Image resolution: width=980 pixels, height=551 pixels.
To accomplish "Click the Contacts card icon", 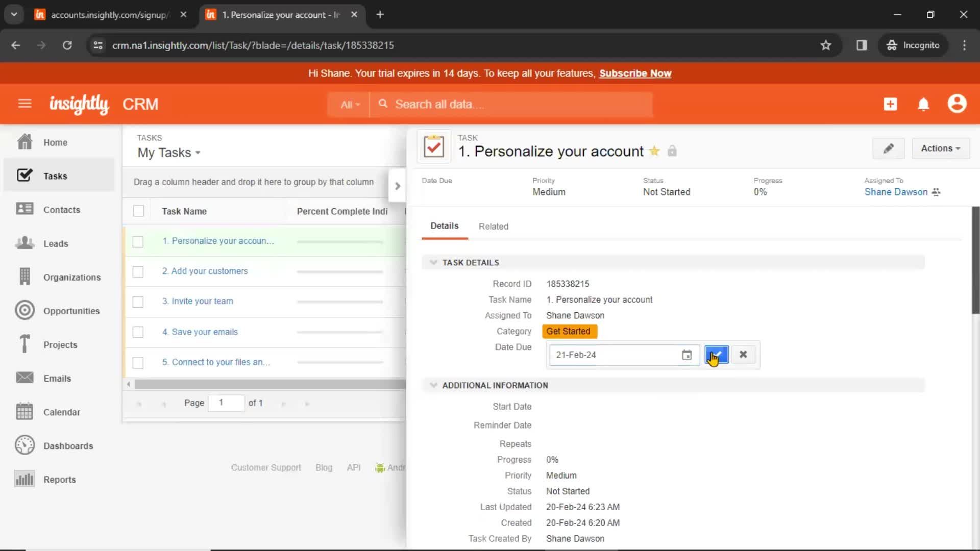I will (24, 209).
